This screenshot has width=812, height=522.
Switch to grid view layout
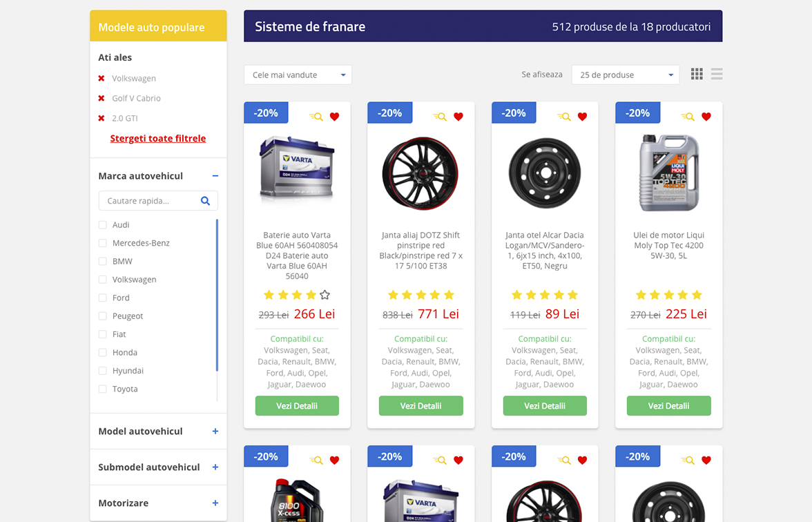click(697, 74)
